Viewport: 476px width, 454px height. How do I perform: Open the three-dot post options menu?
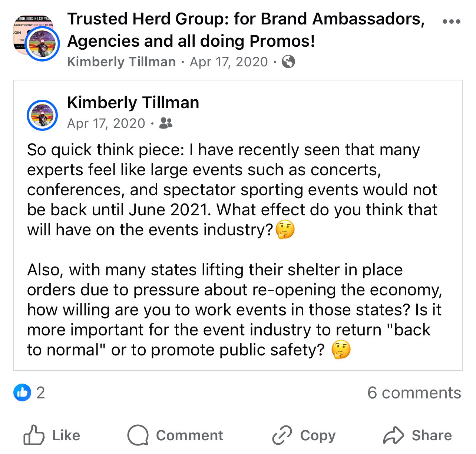coord(451,21)
